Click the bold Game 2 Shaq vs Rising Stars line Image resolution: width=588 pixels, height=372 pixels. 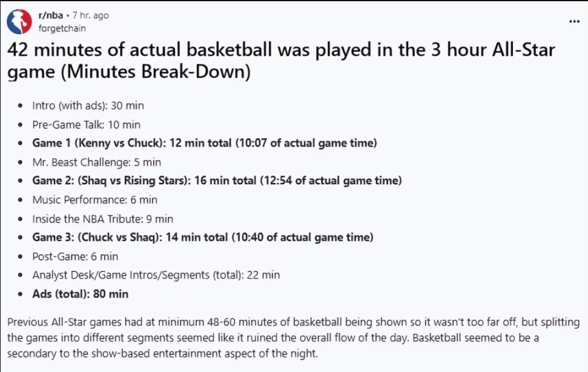pyautogui.click(x=217, y=181)
